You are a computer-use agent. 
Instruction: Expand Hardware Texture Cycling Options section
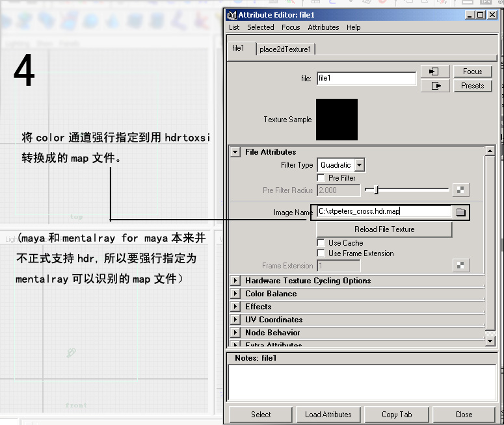(235, 281)
